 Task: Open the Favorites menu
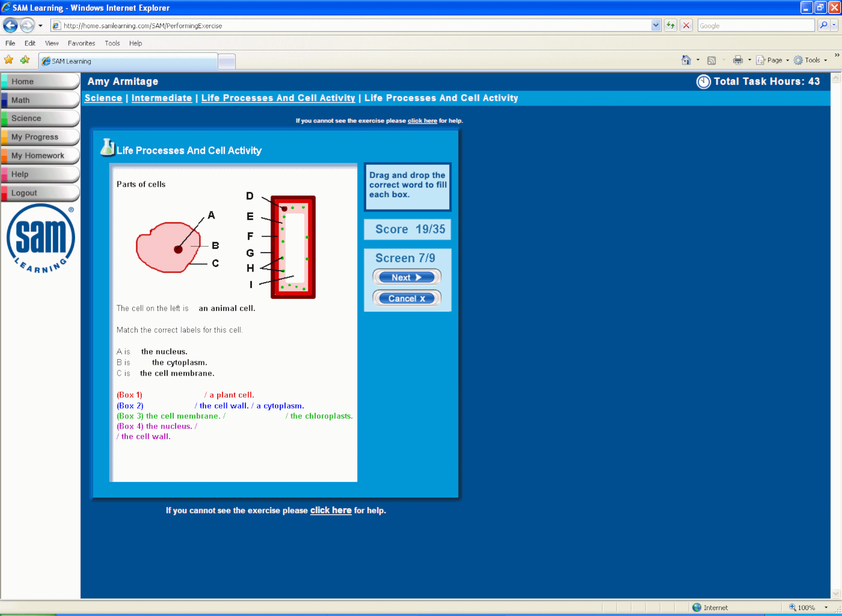tap(81, 43)
